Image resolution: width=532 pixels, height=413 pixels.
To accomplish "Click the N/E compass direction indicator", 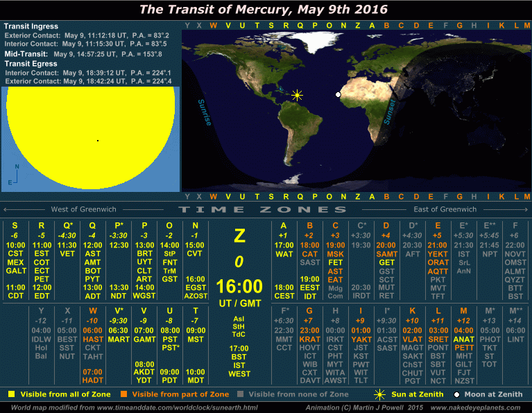I will (15, 175).
